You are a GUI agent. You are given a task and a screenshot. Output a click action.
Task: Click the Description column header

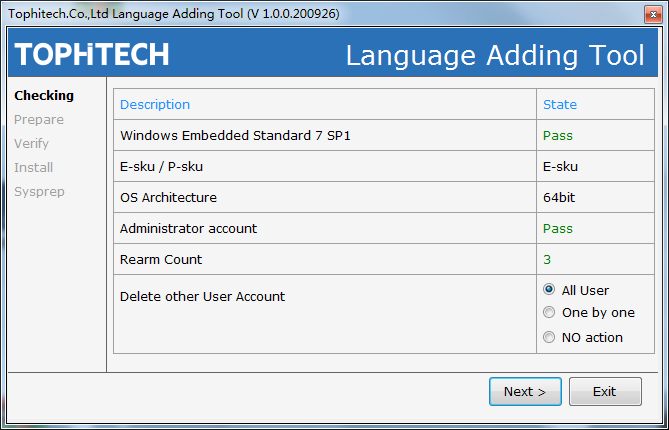[x=155, y=105]
